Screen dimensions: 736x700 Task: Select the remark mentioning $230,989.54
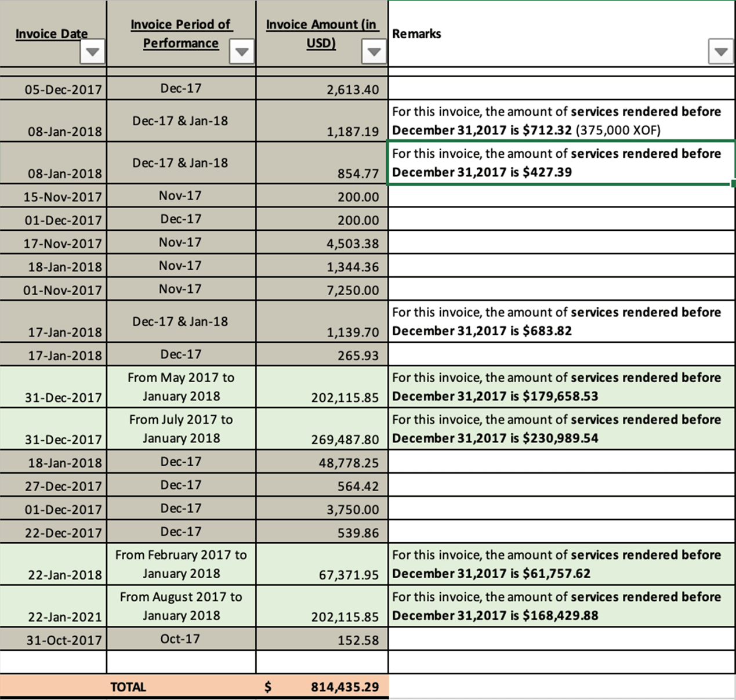click(561, 429)
